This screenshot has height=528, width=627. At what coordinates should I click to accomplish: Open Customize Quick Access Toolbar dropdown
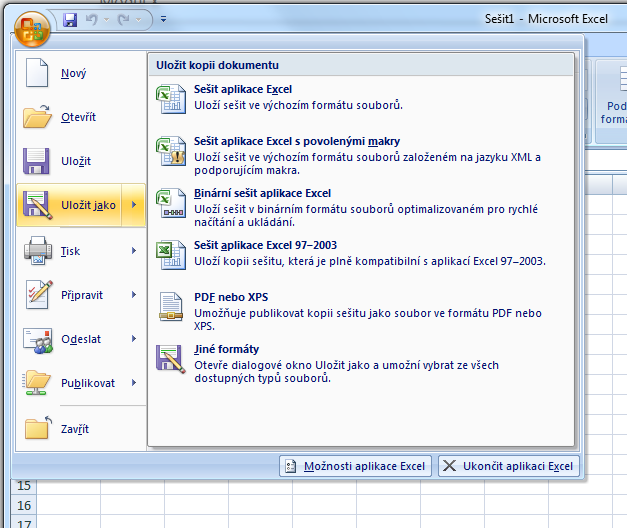click(x=163, y=19)
